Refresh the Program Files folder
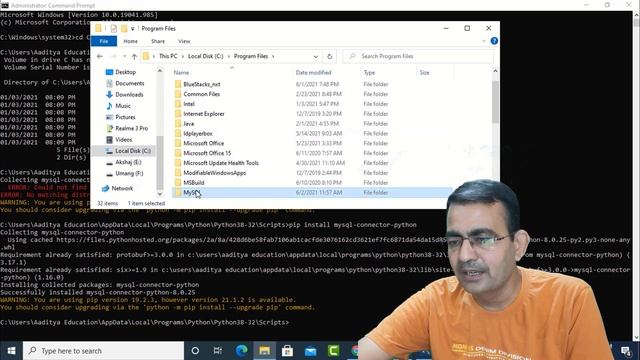 point(330,56)
